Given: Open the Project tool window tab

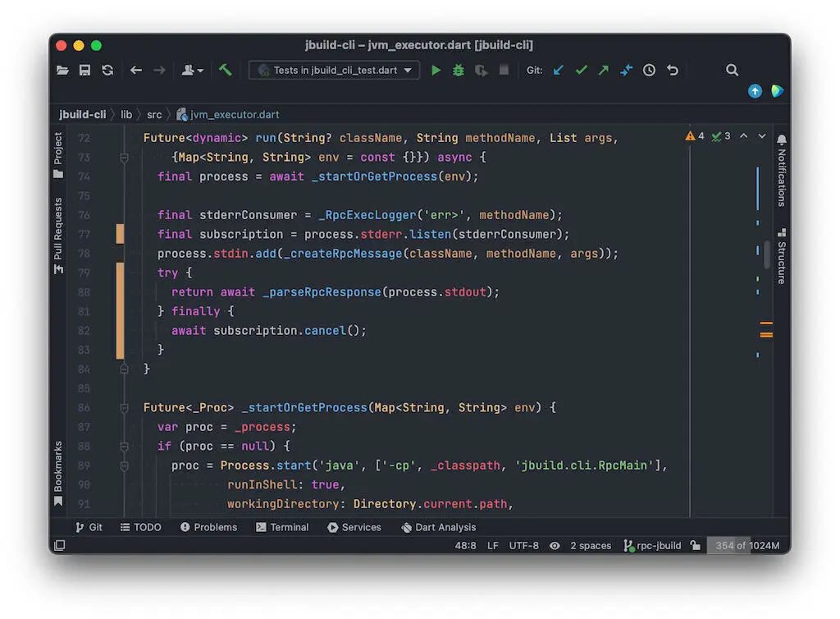Looking at the screenshot, I should click(58, 155).
